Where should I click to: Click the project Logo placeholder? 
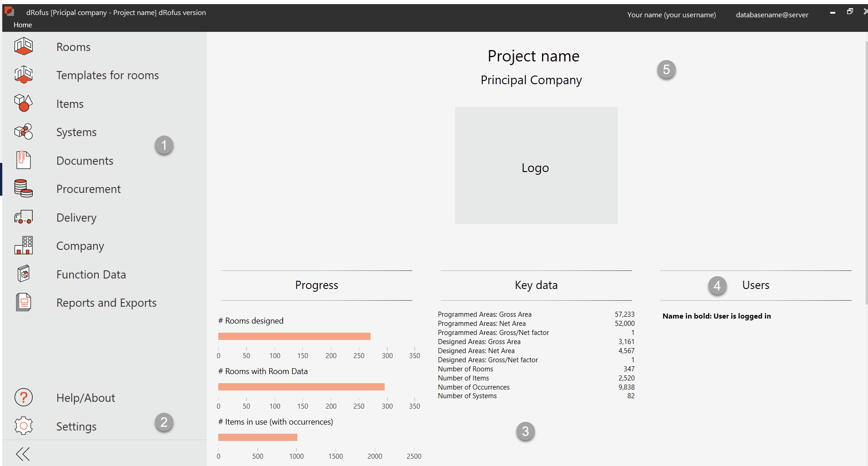[536, 166]
